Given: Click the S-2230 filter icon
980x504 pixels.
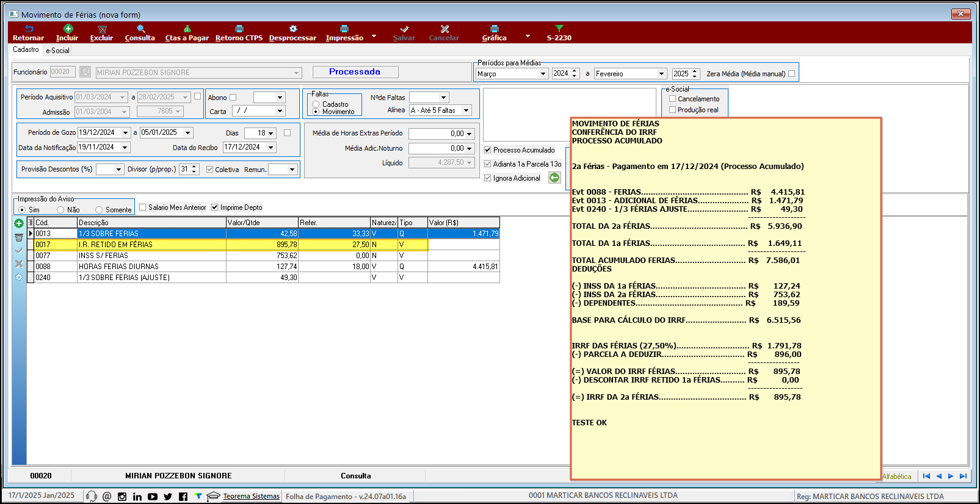Looking at the screenshot, I should pyautogui.click(x=559, y=29).
